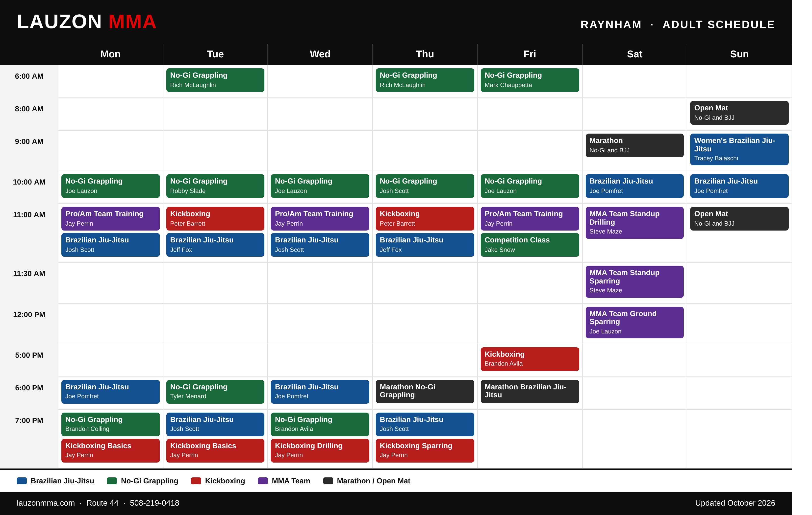Click the 11:30 AM time label
Image resolution: width=812 pixels, height=515 pixels.
(29, 274)
